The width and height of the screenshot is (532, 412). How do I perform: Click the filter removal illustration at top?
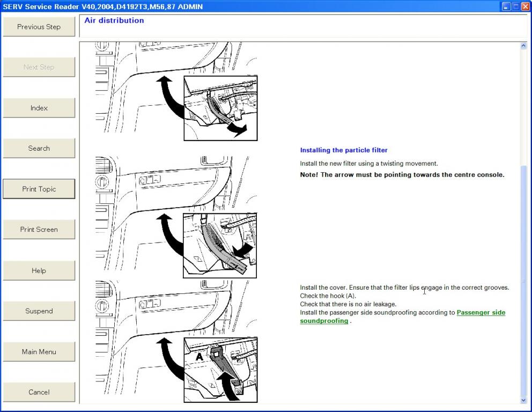point(176,91)
